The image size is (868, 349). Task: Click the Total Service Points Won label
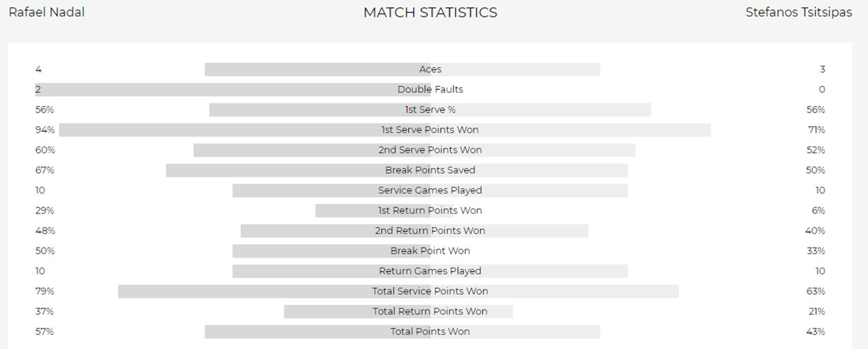tap(430, 291)
